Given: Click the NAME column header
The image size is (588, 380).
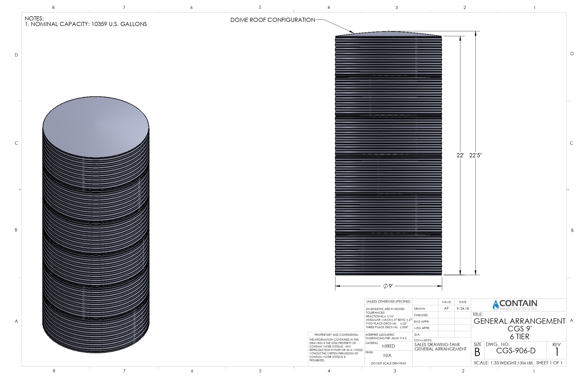Looking at the screenshot, I should [446, 302].
